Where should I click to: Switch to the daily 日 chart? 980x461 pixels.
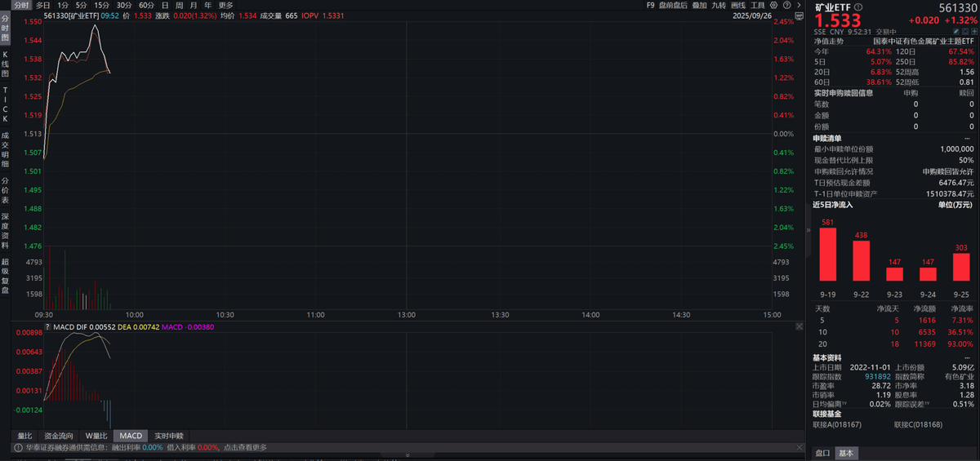(x=166, y=5)
